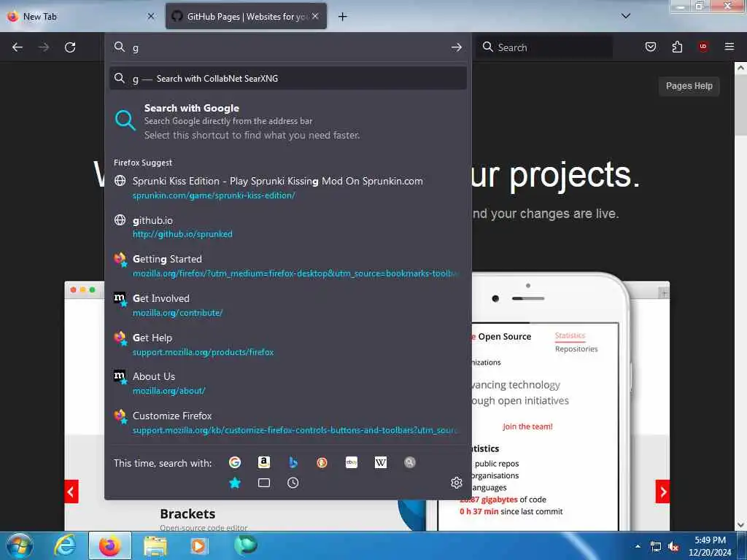The height and width of the screenshot is (560, 747).
Task: Open search settings gear icon
Action: 457,483
